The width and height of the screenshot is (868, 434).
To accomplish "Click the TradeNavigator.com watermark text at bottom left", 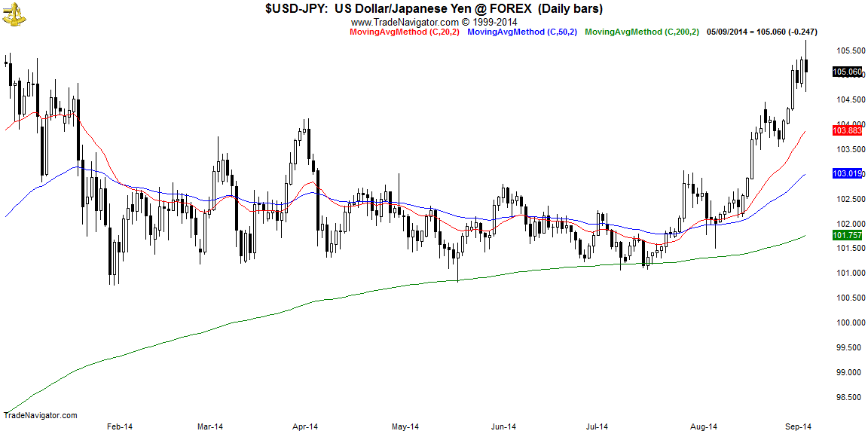I will [41, 415].
